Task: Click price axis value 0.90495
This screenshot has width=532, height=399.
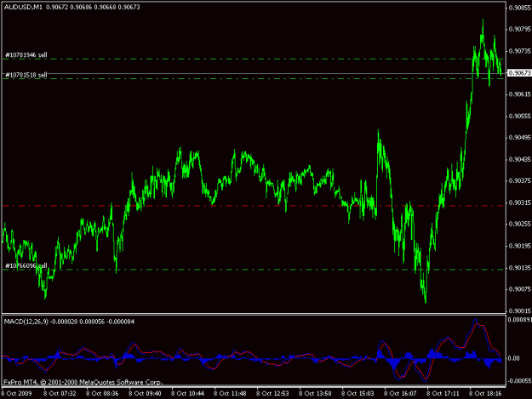Action: pos(520,137)
